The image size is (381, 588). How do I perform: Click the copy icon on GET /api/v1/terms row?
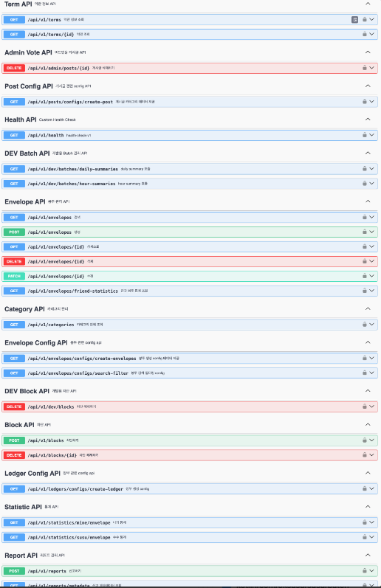354,19
